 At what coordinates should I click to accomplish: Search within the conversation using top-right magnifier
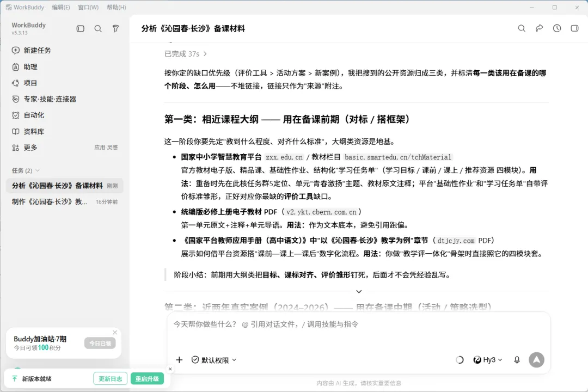click(522, 28)
